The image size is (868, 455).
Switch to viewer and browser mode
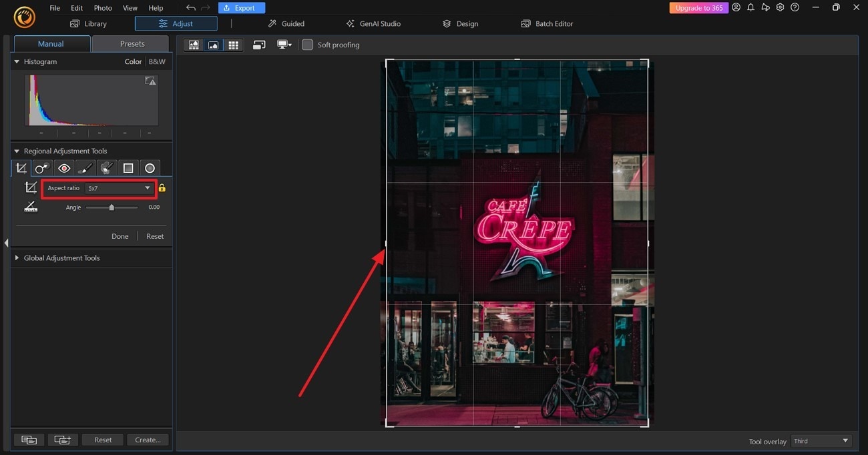[194, 45]
